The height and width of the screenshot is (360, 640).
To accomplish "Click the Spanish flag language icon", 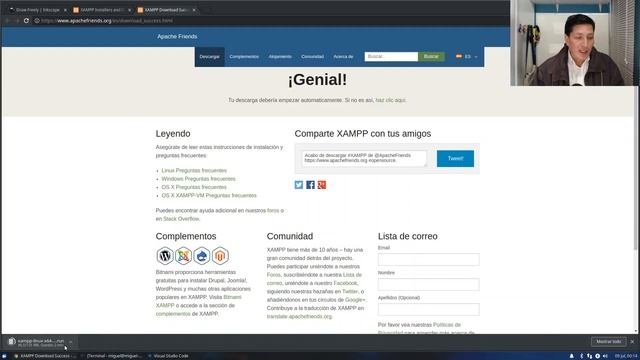I will (x=459, y=56).
